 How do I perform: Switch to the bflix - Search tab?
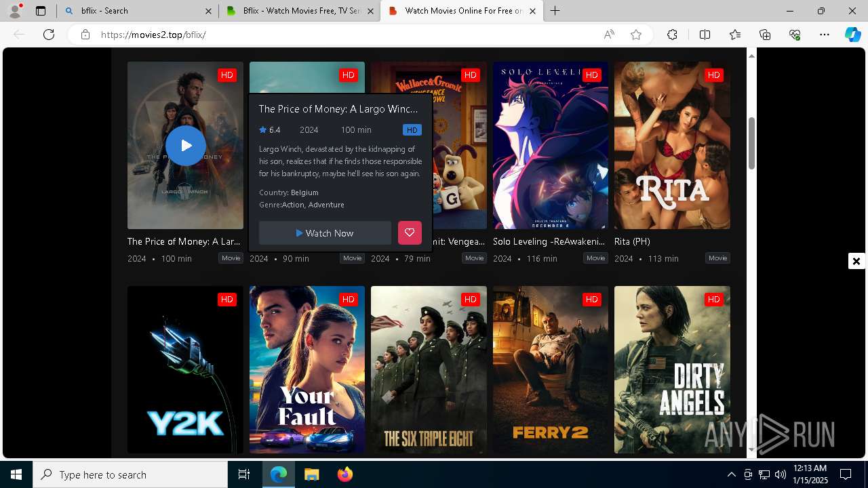(138, 11)
